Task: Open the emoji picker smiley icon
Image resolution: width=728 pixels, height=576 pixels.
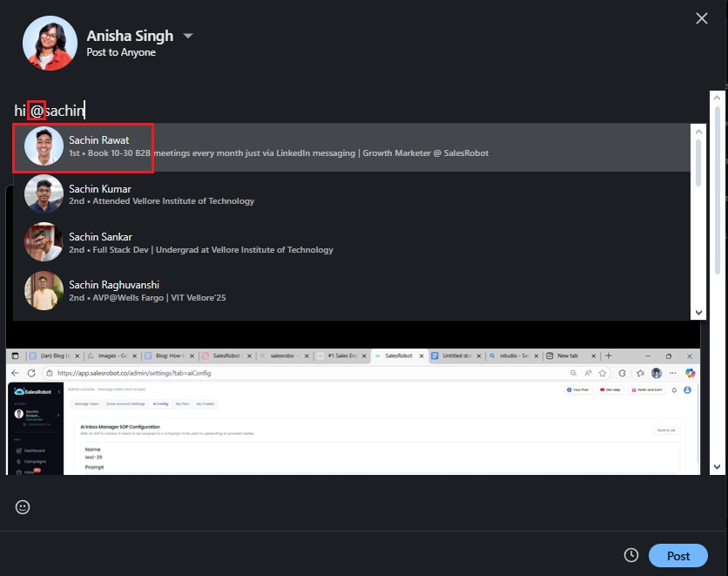Action: (x=23, y=507)
